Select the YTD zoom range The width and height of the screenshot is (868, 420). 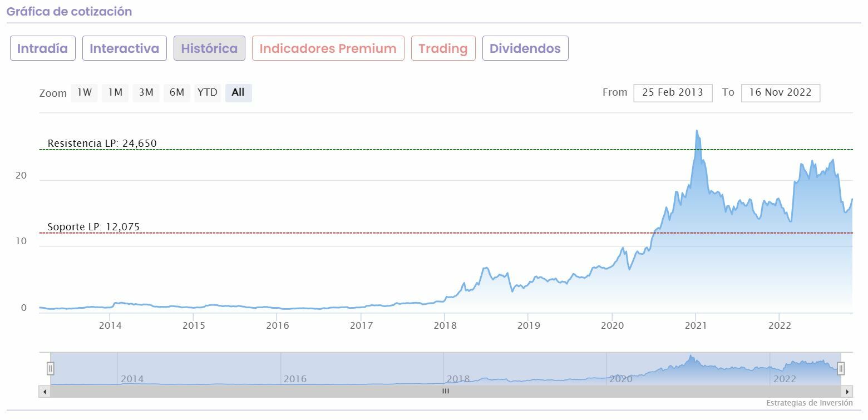tap(208, 93)
